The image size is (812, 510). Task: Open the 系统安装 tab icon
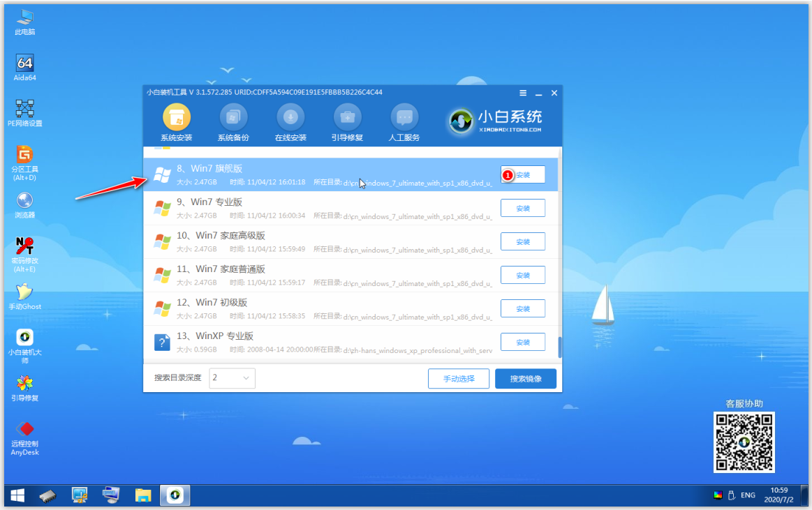pyautogui.click(x=177, y=117)
